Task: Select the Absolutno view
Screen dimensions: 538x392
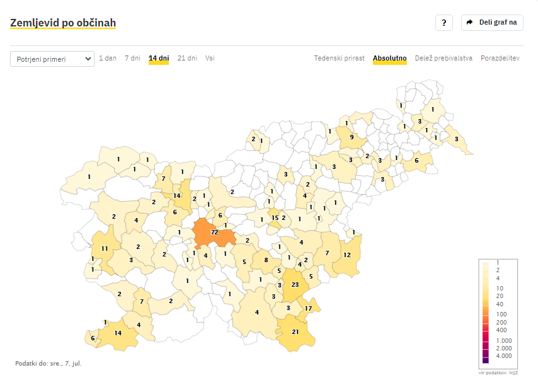Action: 390,58
